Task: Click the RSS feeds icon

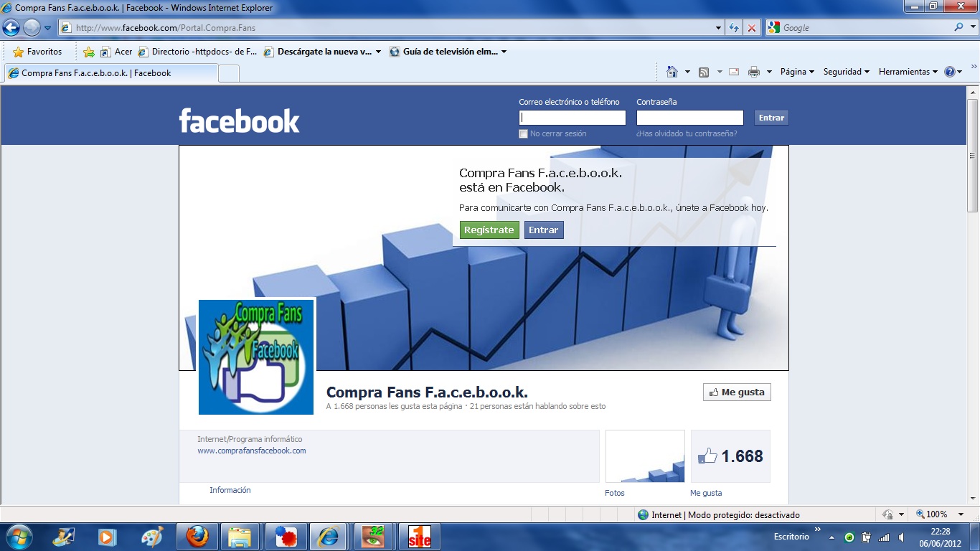Action: [704, 72]
